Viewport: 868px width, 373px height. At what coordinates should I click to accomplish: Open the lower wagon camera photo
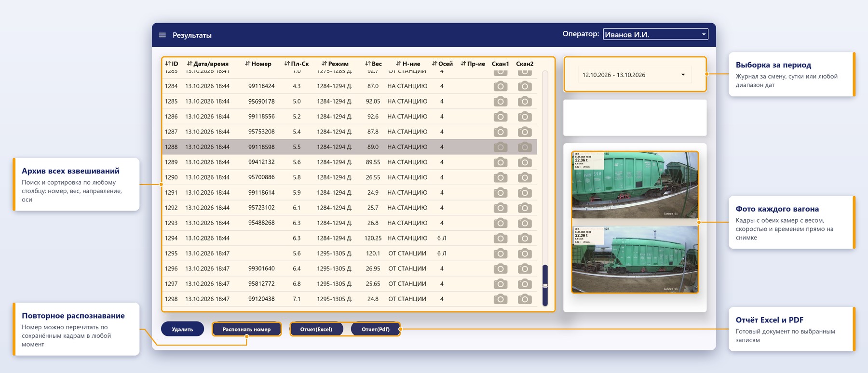(635, 259)
